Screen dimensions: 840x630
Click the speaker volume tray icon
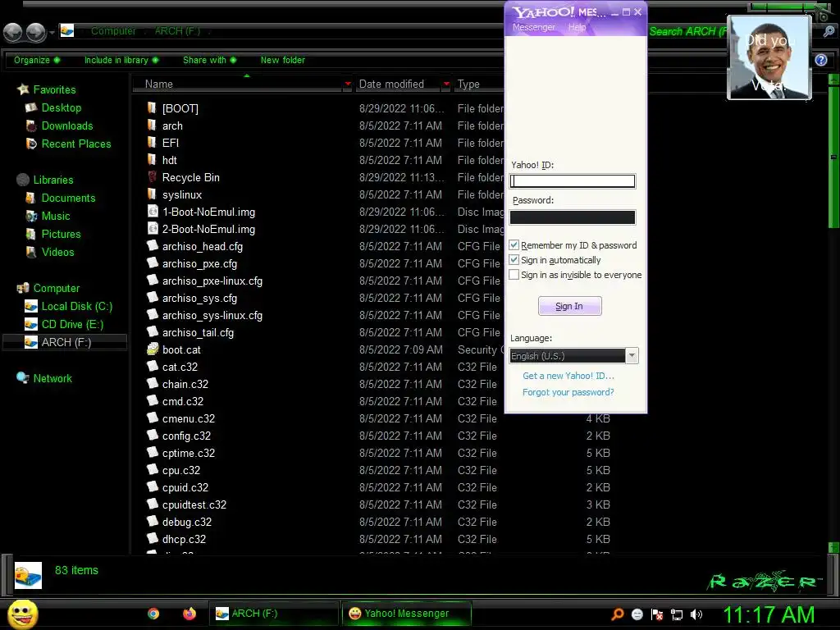(x=696, y=614)
